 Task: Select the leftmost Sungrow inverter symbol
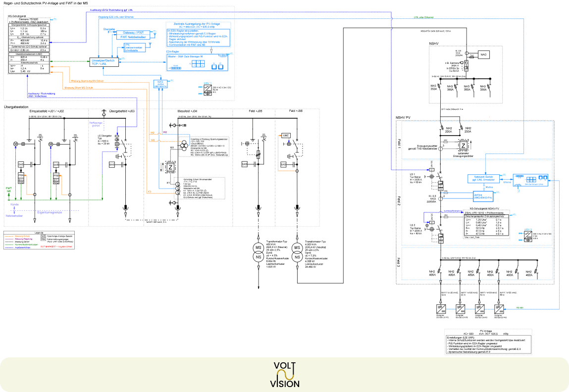click(442, 309)
